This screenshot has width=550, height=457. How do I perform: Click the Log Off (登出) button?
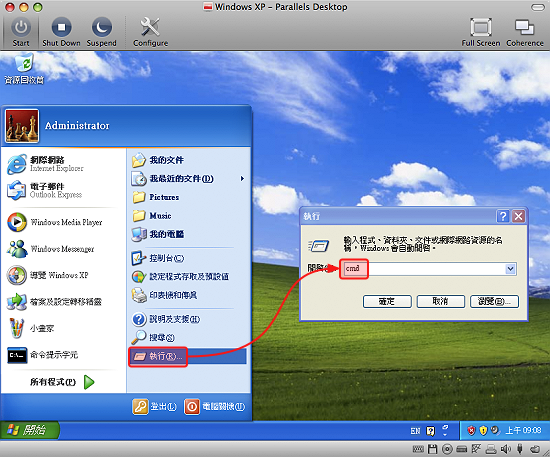(x=154, y=407)
